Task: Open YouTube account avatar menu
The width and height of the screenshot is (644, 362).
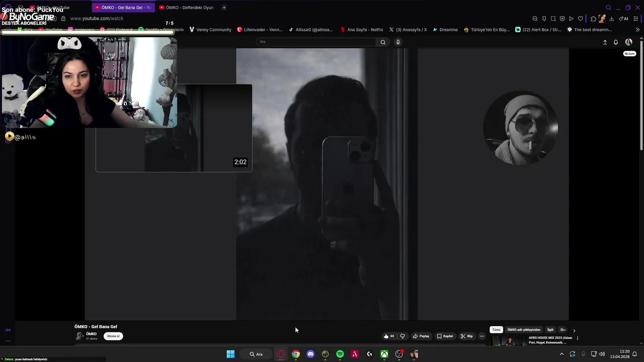Action: point(628,42)
